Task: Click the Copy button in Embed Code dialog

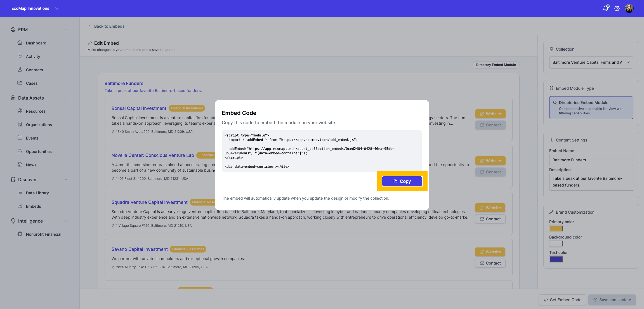Action: pyautogui.click(x=402, y=181)
